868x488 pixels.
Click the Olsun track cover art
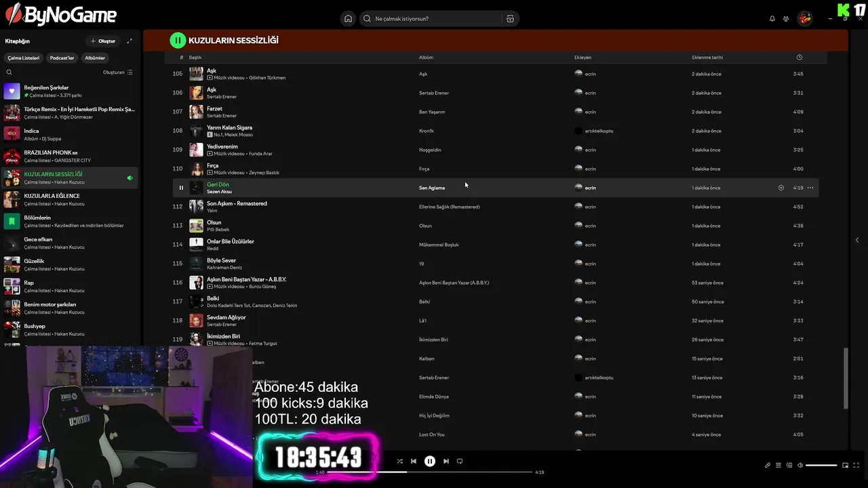pyautogui.click(x=196, y=226)
